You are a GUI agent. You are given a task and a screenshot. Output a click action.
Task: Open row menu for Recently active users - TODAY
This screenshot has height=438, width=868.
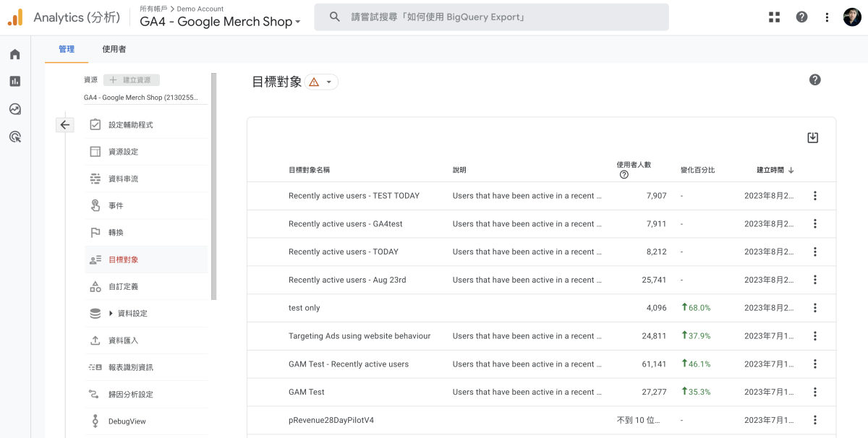[x=815, y=252]
